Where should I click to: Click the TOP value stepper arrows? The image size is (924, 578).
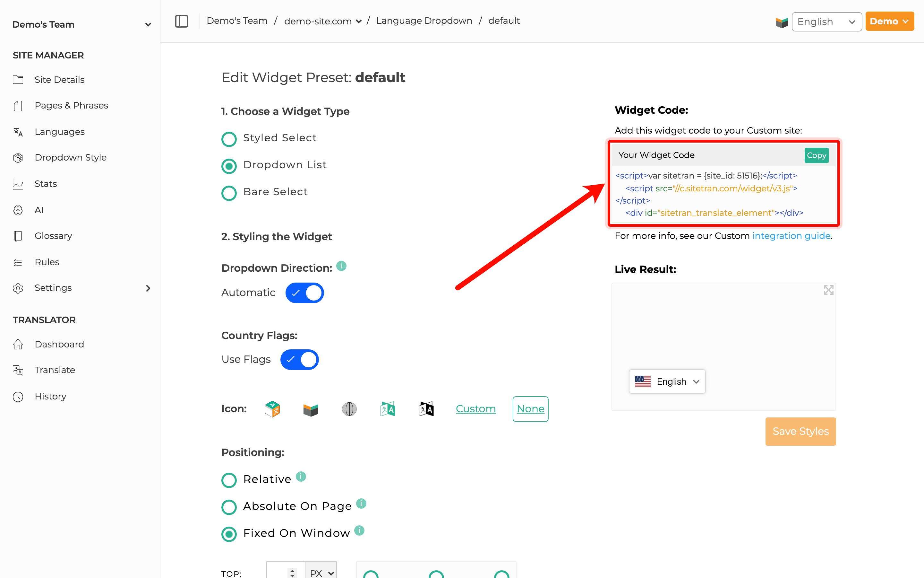pos(292,573)
